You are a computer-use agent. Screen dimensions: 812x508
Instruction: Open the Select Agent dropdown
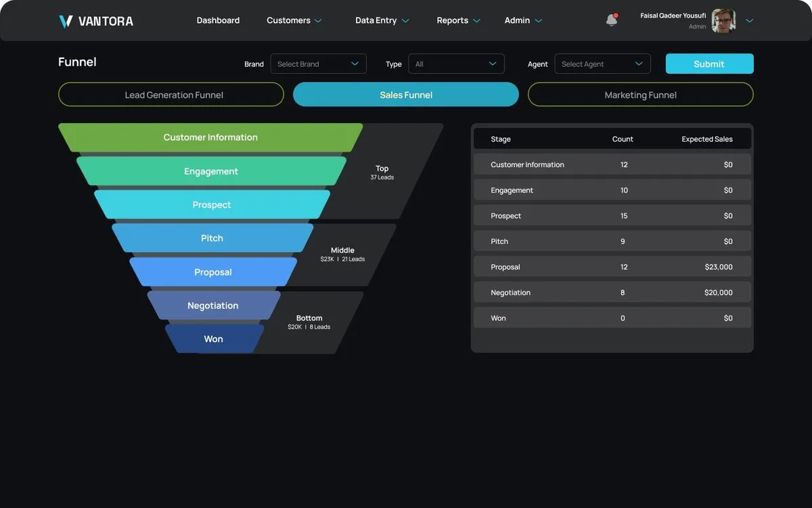(x=603, y=64)
